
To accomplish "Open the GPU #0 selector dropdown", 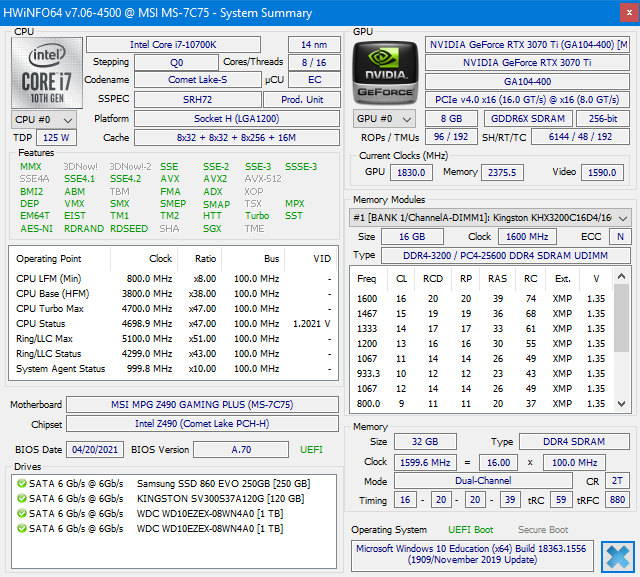I will pyautogui.click(x=384, y=119).
